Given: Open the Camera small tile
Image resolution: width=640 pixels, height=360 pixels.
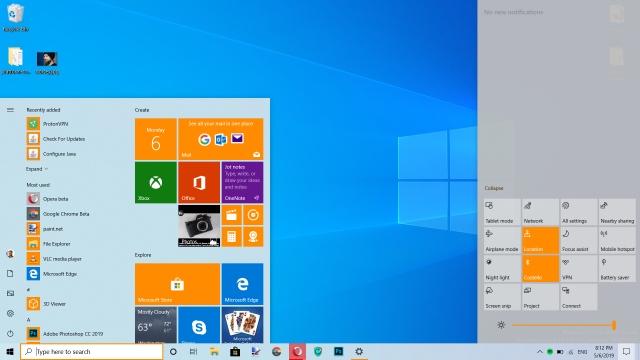Looking at the screenshot, I should [x=253, y=237].
